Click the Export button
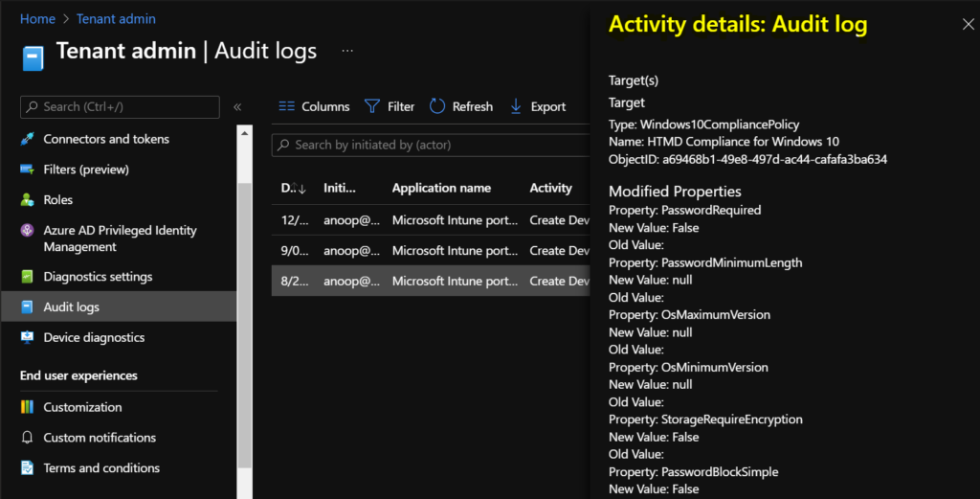 (538, 106)
